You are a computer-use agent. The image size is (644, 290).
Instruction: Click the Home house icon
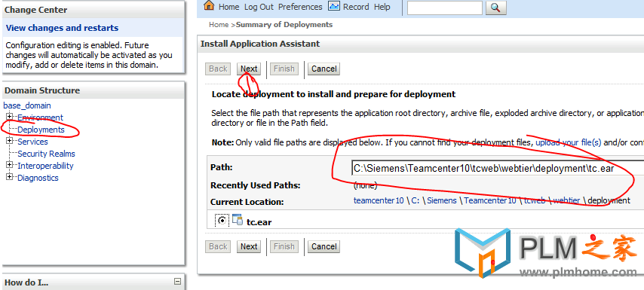click(209, 6)
